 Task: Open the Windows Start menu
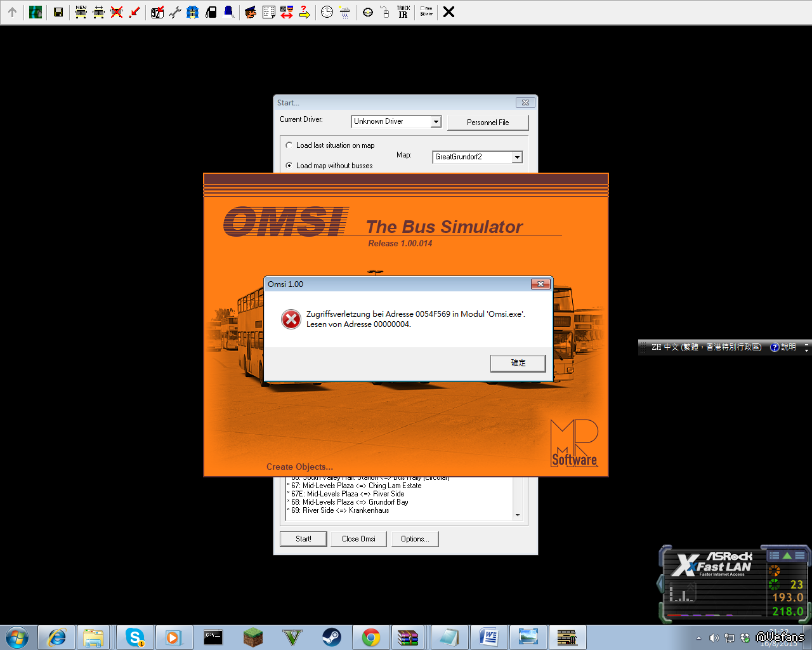16,637
